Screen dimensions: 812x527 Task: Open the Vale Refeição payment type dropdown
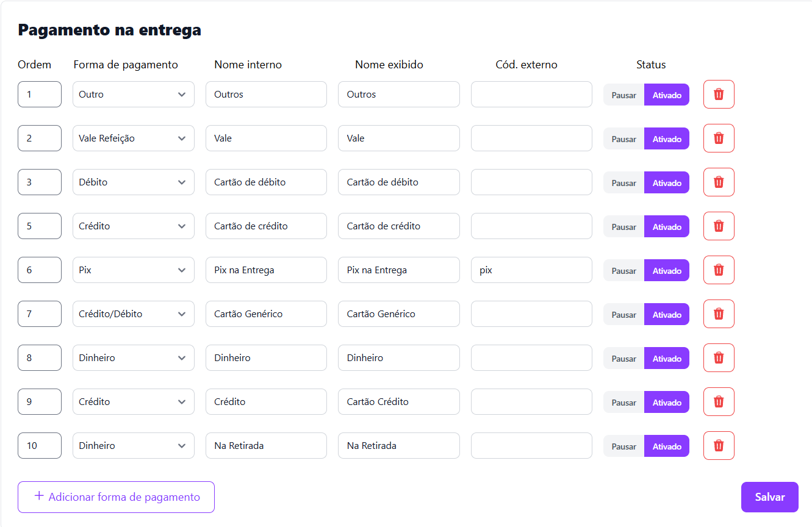point(133,138)
